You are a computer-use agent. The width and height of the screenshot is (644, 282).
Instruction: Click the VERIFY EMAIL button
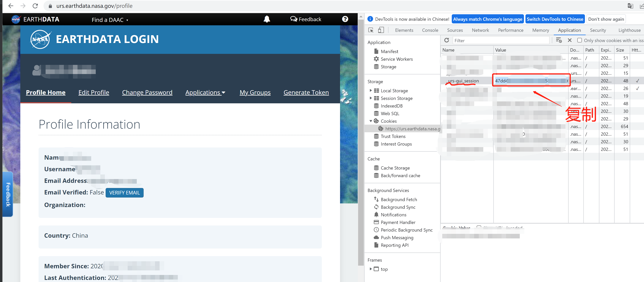tap(124, 193)
